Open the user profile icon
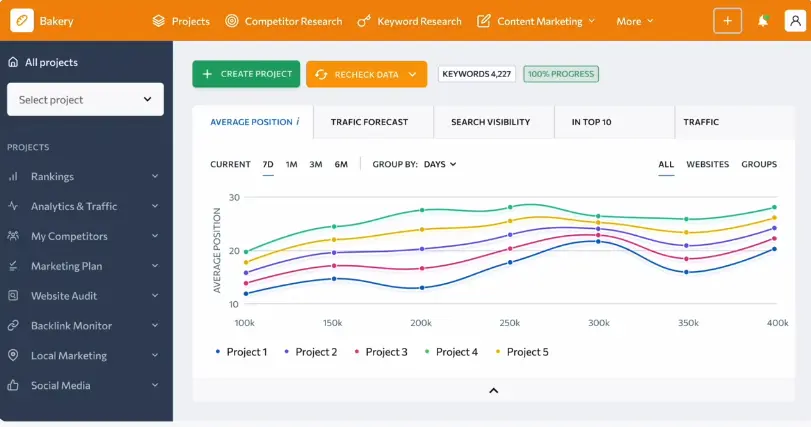811x427 pixels. point(795,21)
